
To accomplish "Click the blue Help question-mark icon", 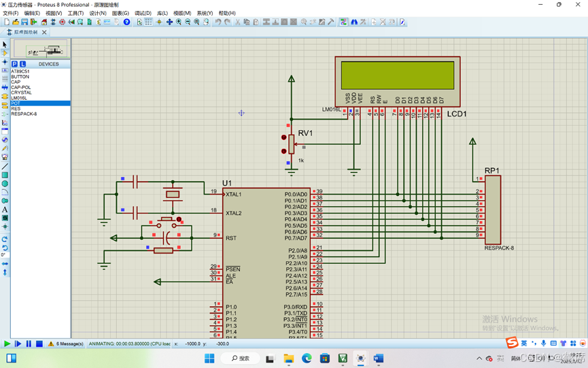I will coord(126,22).
